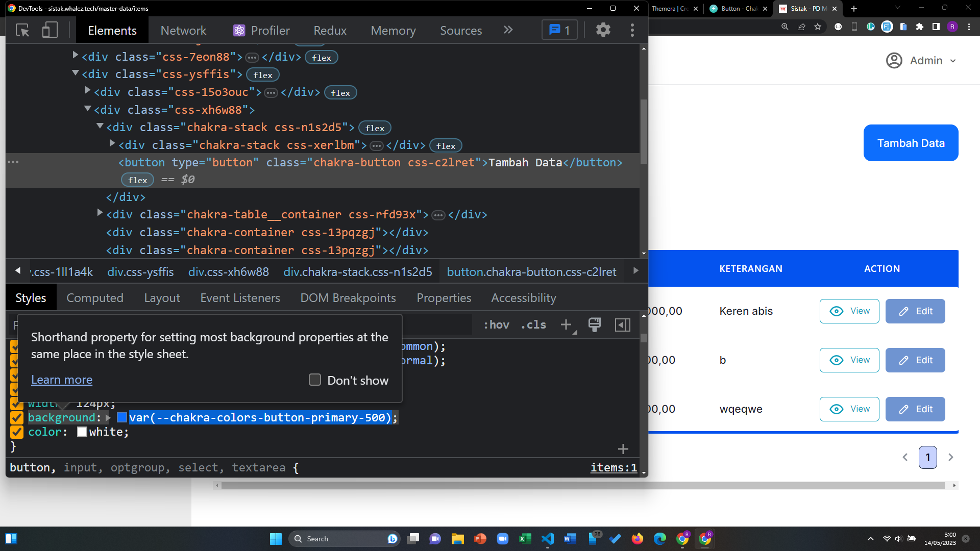This screenshot has height=551, width=980.
Task: Click the new style rule plus icon
Action: 567,324
